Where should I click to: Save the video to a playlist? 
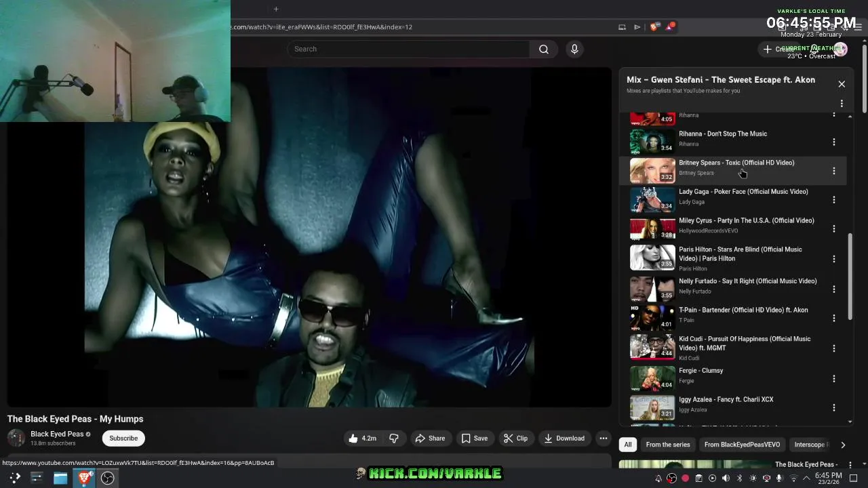tap(474, 439)
